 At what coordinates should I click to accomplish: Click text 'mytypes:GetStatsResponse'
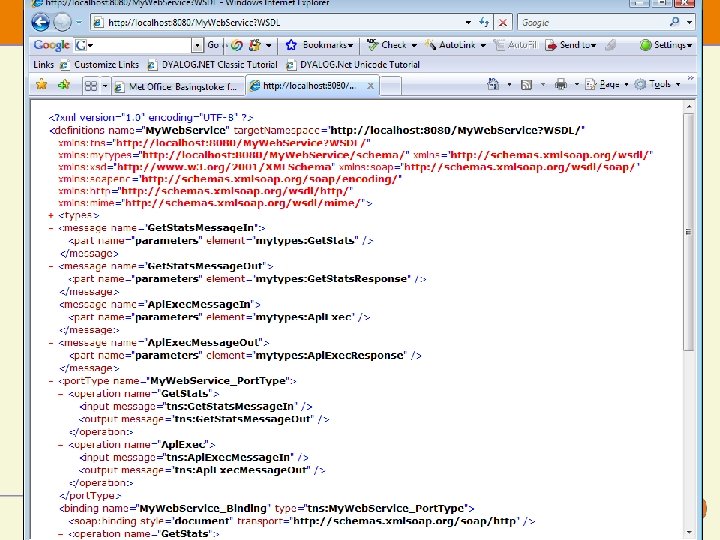331,279
